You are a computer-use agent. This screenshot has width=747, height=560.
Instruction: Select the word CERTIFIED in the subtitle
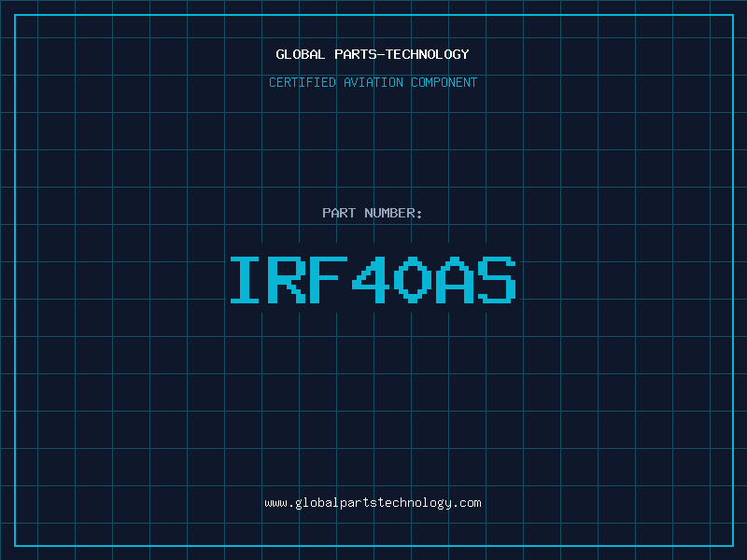[x=303, y=83]
